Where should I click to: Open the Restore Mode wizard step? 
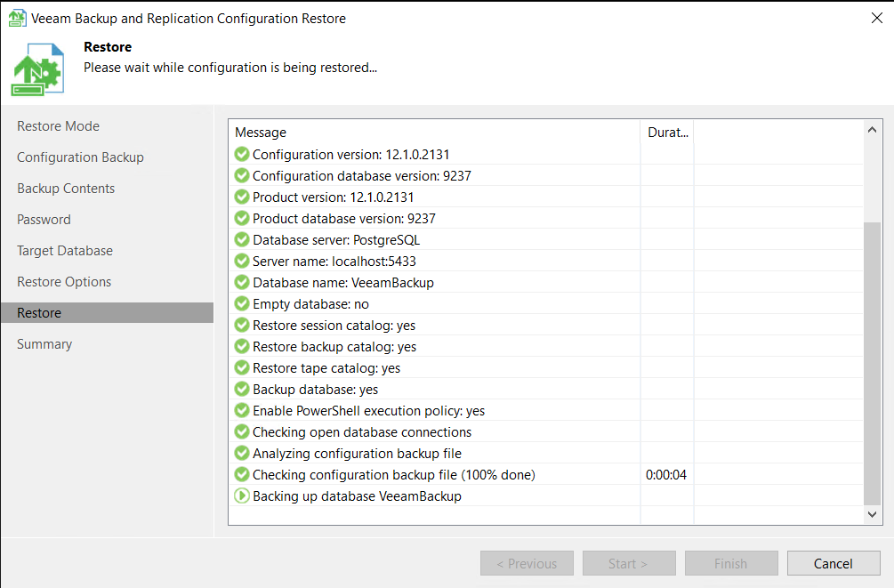(x=58, y=126)
